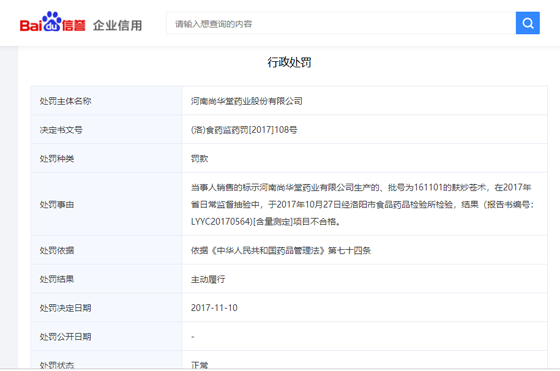Viewport: 560px width, 371px height.
Task: Click the reason line mentioning 2017年10月27日
Action: click(362, 205)
